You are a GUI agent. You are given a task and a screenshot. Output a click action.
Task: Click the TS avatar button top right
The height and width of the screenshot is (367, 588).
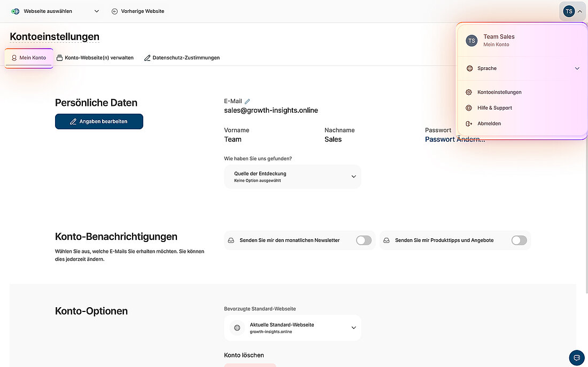[x=569, y=11]
